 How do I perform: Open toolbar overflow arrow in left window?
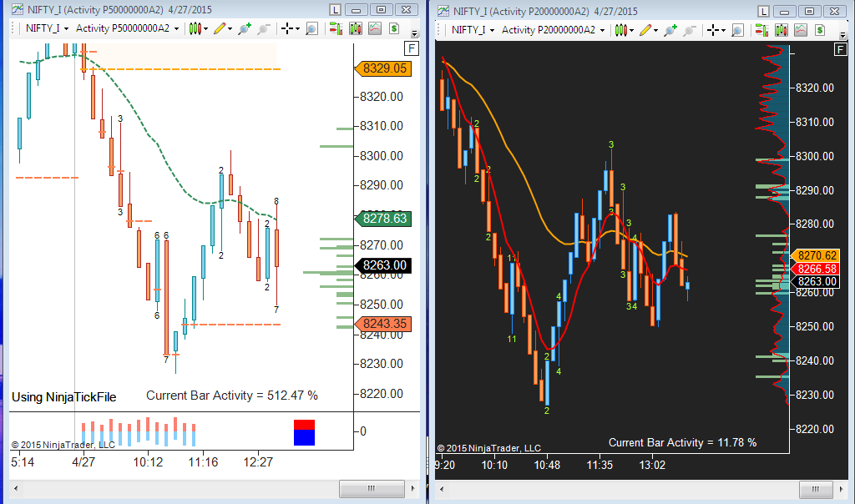pyautogui.click(x=415, y=33)
